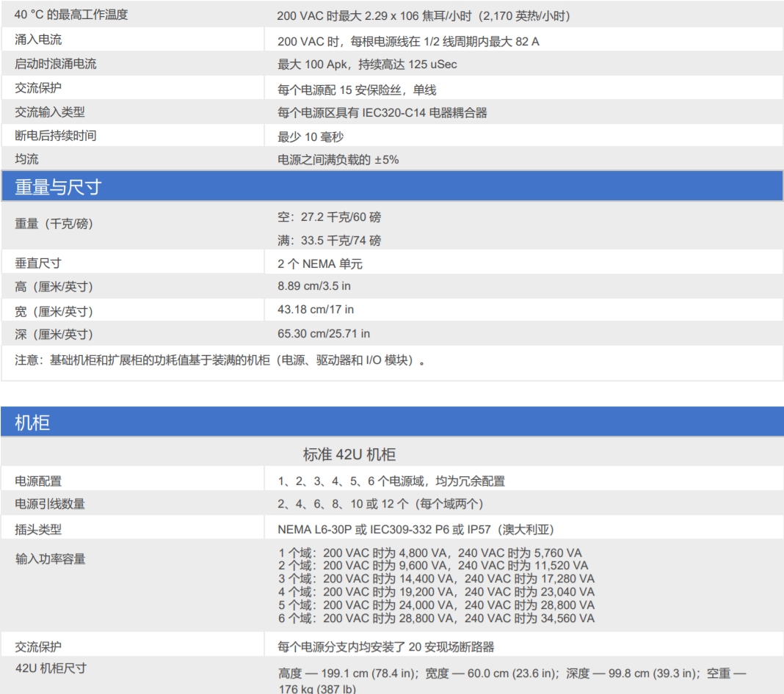Click the 均流 row label
784x694 pixels.
[26, 159]
